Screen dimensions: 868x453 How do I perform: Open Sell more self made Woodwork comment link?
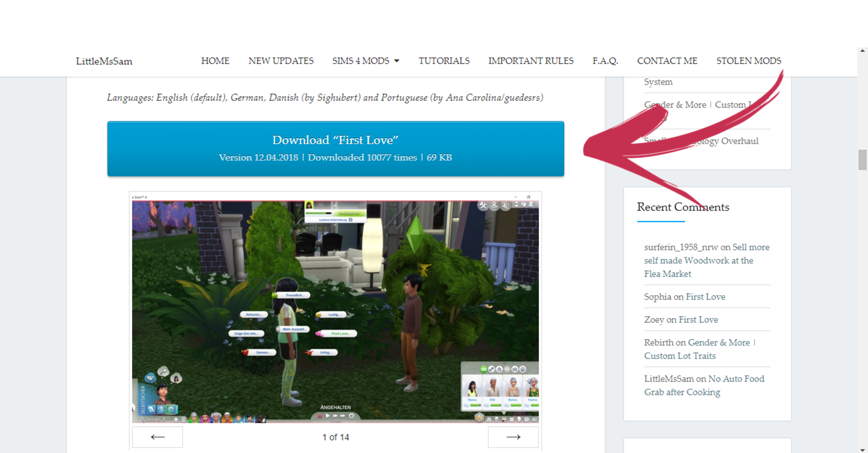698,260
